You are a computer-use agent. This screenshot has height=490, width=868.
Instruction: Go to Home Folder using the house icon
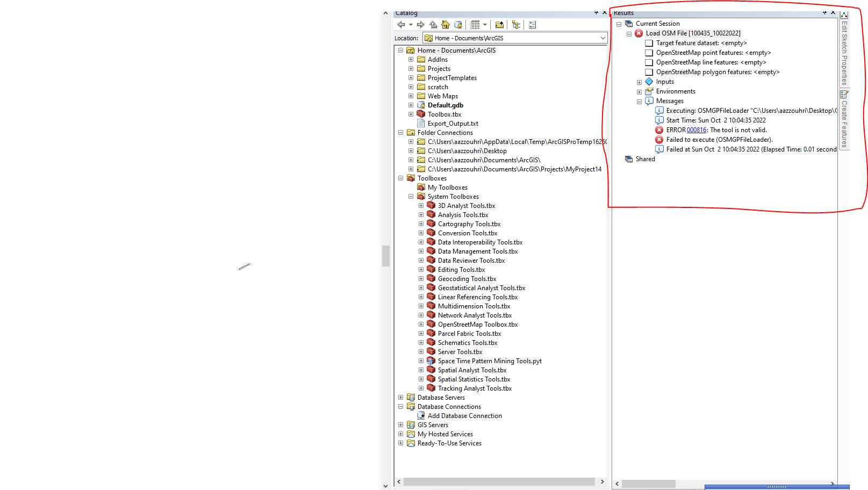coord(446,24)
